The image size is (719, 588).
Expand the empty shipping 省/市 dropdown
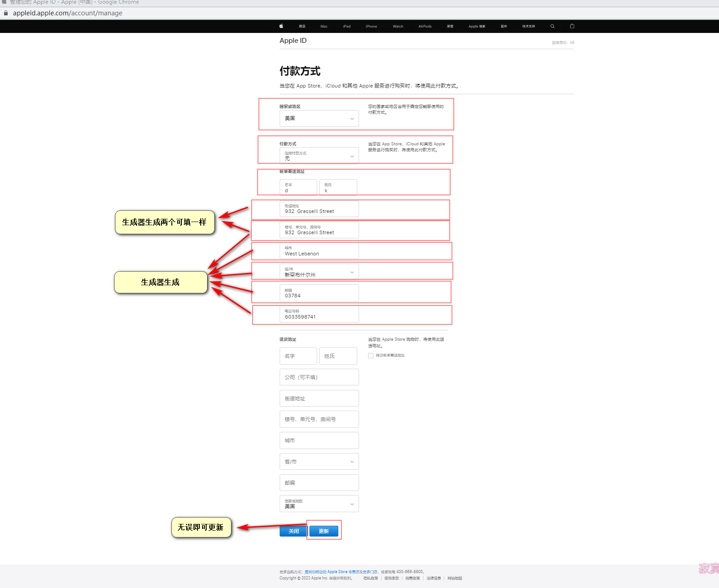tap(319, 462)
